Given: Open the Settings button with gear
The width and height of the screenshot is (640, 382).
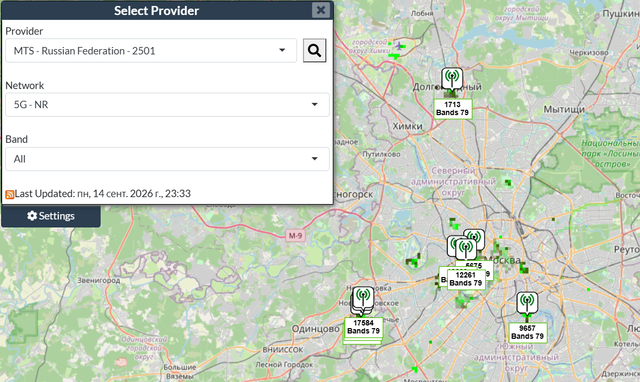Looking at the screenshot, I should pyautogui.click(x=51, y=216).
